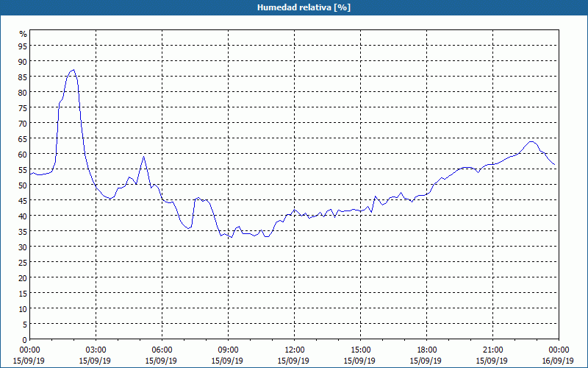Click the 5 y-axis value
Viewport: 588px width, 368px height.
[25, 325]
